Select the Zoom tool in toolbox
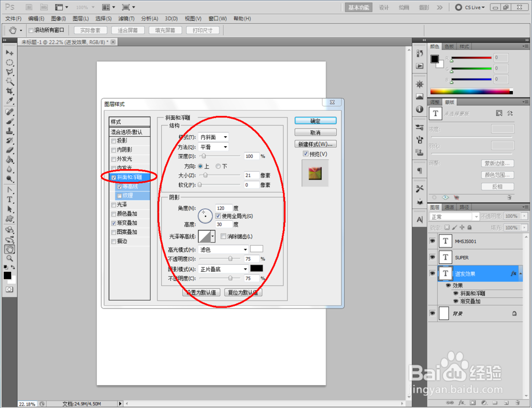The image size is (532, 408). (10, 259)
